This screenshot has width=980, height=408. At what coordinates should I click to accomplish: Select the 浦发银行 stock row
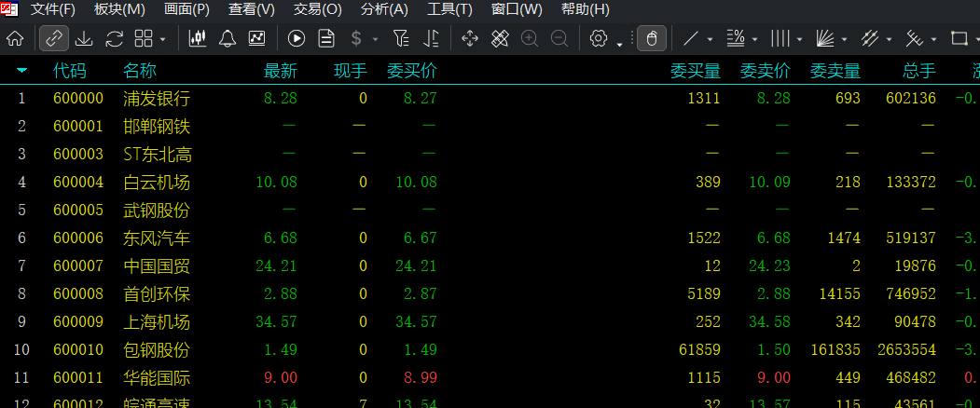(x=490, y=98)
